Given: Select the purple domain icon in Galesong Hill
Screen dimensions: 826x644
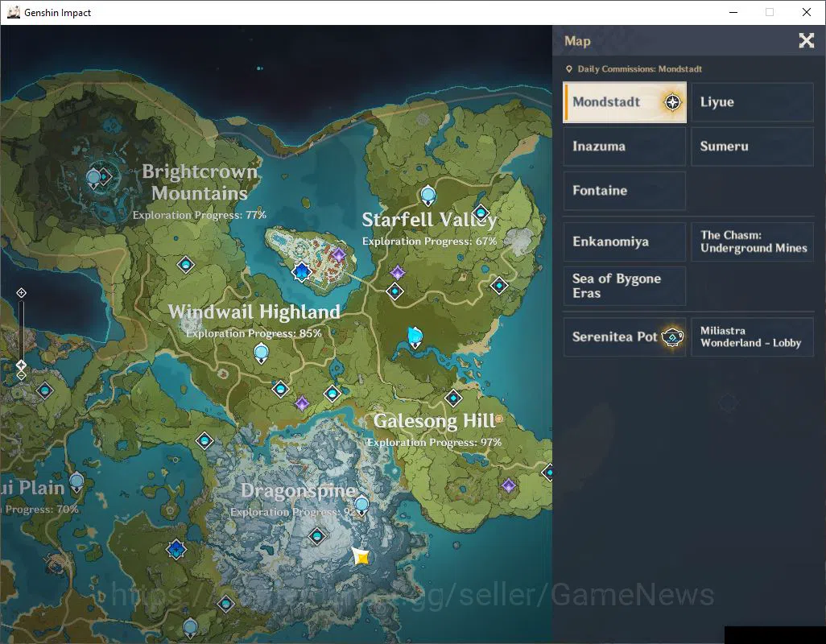Looking at the screenshot, I should [x=508, y=485].
